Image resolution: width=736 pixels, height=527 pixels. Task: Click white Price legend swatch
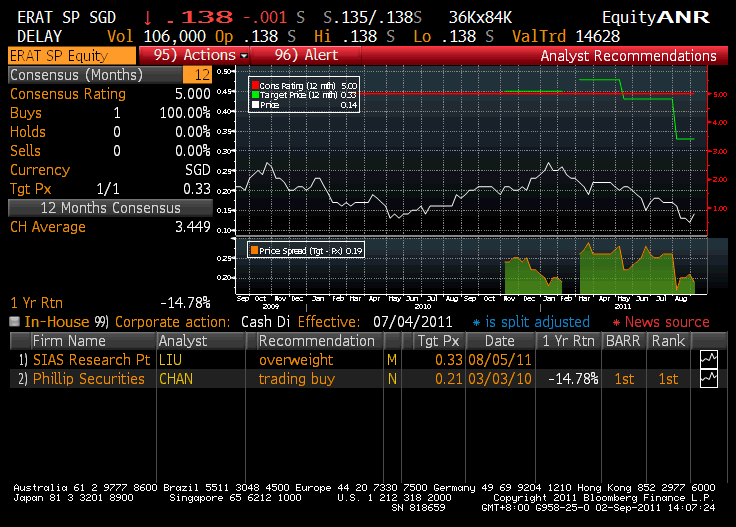pos(255,105)
